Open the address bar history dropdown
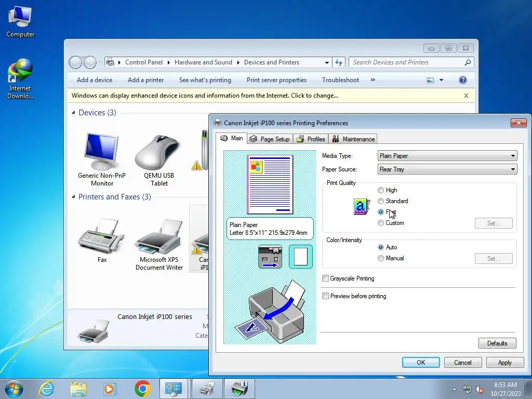This screenshot has width=532, height=399. [327, 62]
